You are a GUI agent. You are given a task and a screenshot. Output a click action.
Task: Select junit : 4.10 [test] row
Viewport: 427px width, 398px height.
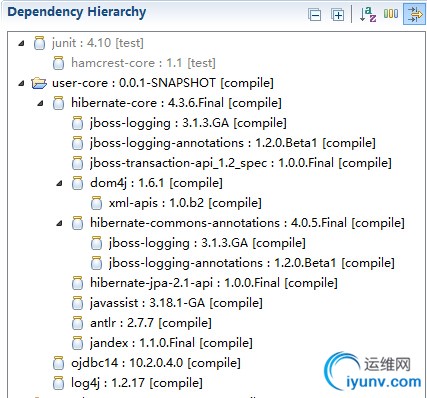[98, 43]
